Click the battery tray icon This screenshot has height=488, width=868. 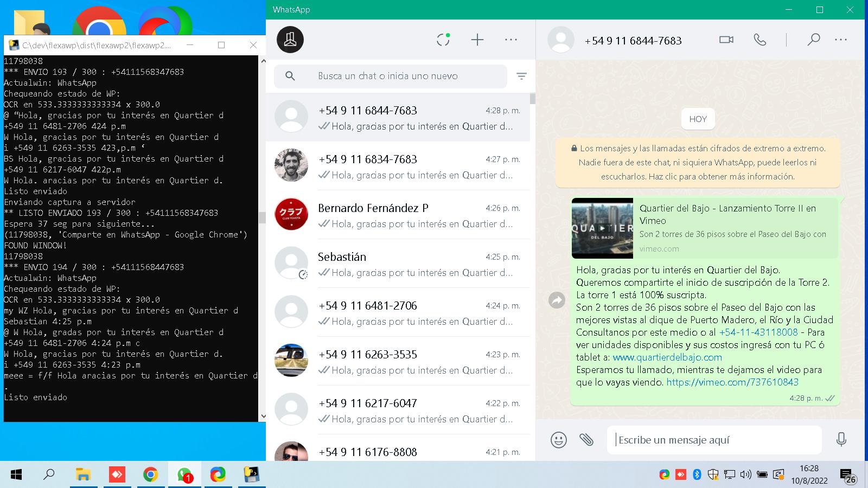pyautogui.click(x=762, y=475)
